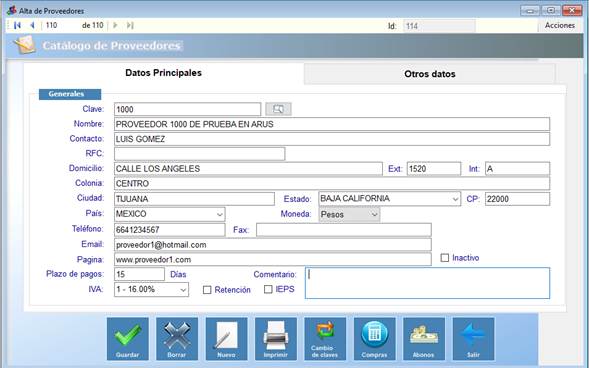The width and height of the screenshot is (589, 368).
Task: Click the app icon in title bar
Action: (11, 11)
